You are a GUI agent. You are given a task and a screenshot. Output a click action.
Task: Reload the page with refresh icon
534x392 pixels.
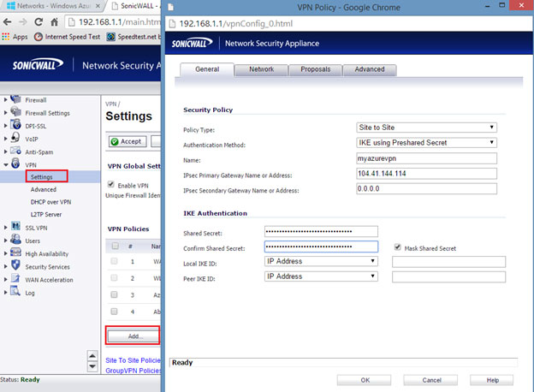click(39, 22)
